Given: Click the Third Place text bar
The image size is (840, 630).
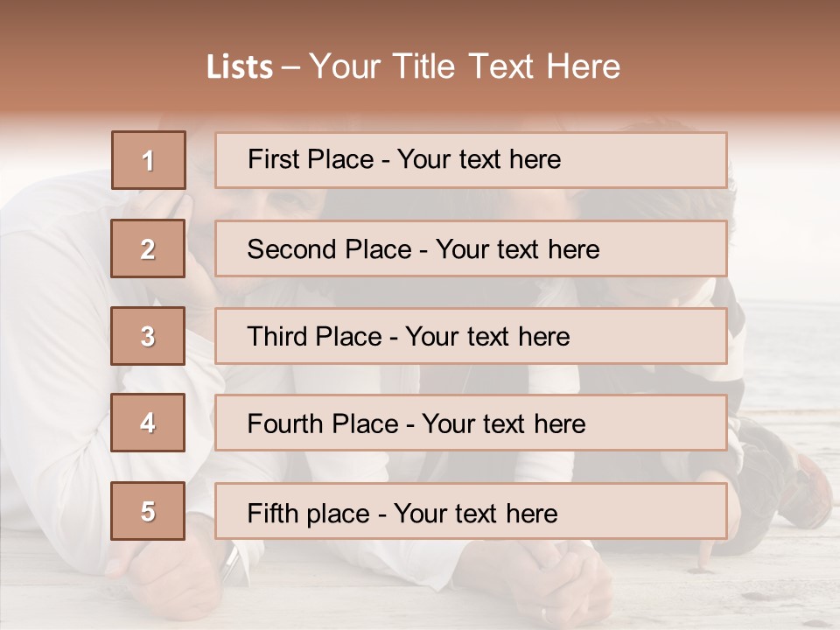Looking at the screenshot, I should pos(471,336).
